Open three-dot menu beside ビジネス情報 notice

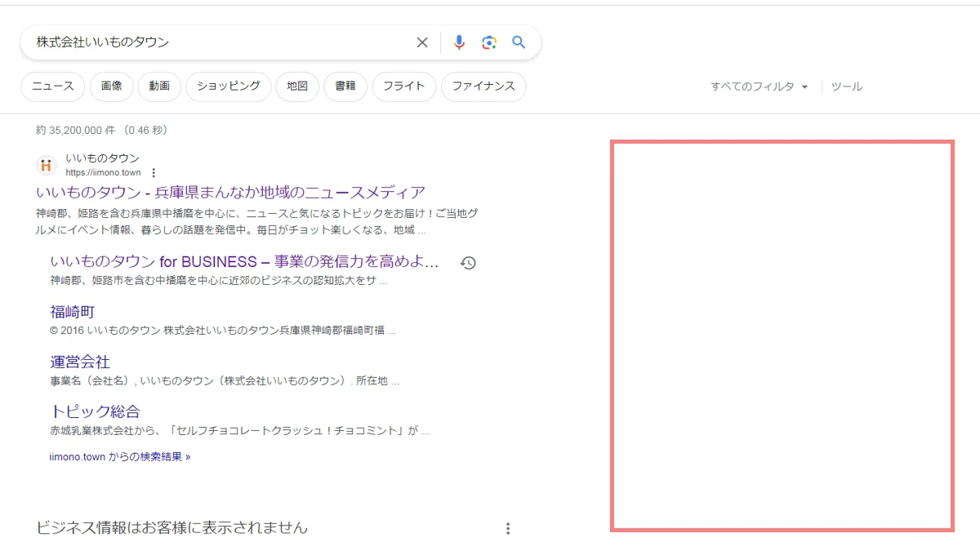[x=508, y=528]
